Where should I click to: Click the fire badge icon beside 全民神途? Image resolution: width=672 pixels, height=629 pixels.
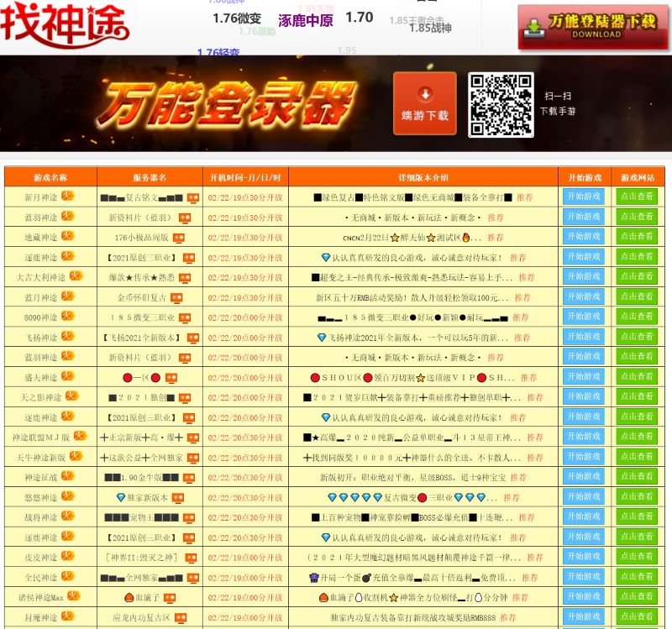pyautogui.click(x=68, y=576)
